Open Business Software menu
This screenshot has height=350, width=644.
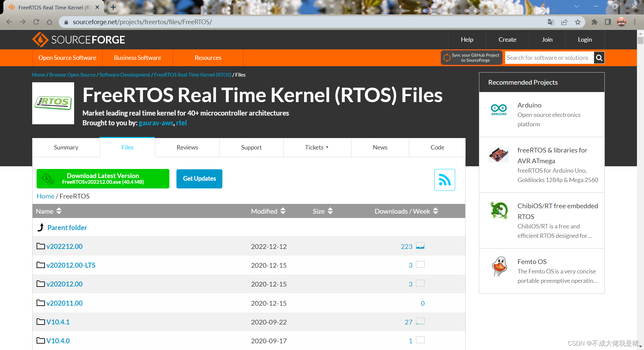click(x=138, y=58)
